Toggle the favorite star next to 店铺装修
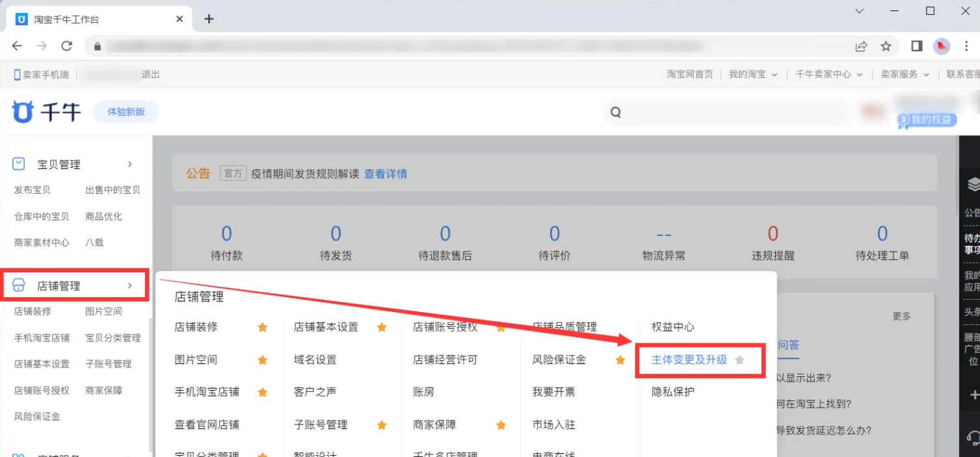This screenshot has width=980, height=457. pos(262,327)
